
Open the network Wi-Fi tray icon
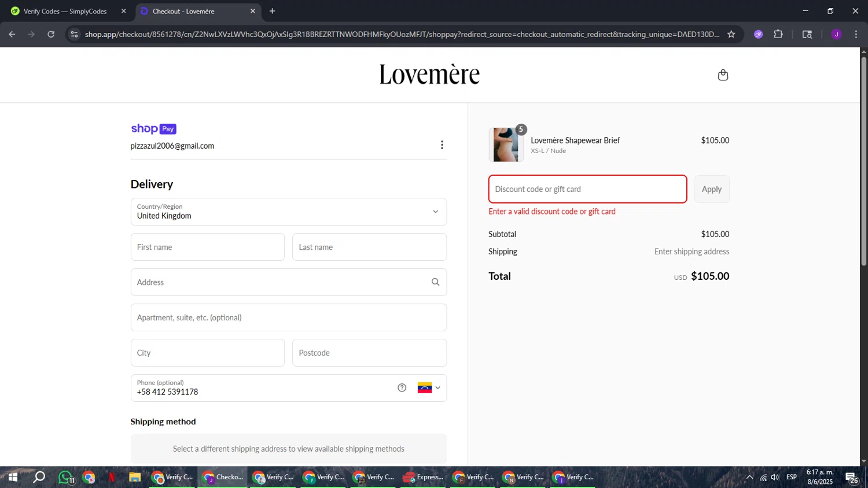[763, 477]
